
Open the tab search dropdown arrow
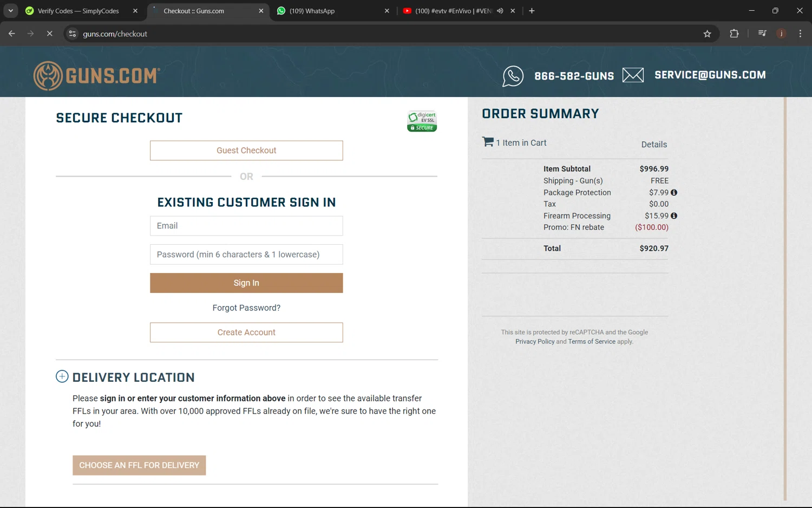pyautogui.click(x=11, y=11)
